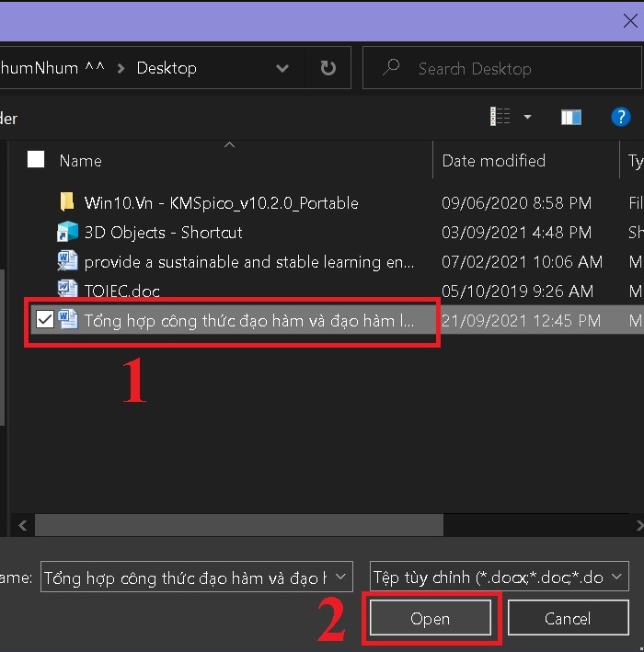Viewport: 644px width, 652px height.
Task: Click Word icon of 'Tổng hợp công thức' file
Action: [67, 320]
